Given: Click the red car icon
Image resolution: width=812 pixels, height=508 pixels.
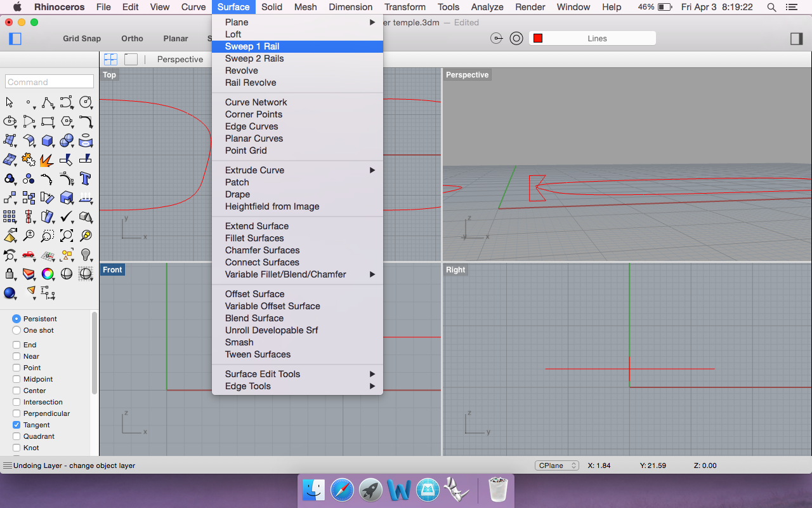Looking at the screenshot, I should point(29,255).
